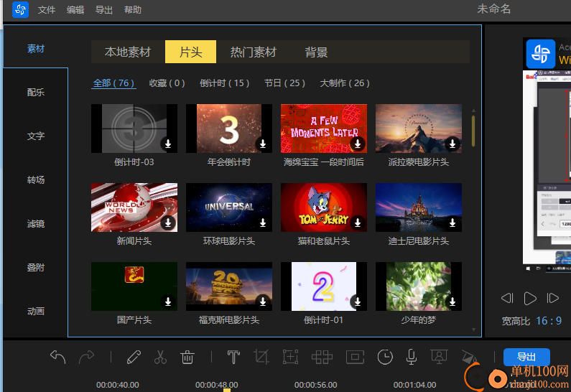
Task: Select the text T tool
Action: pyautogui.click(x=233, y=357)
